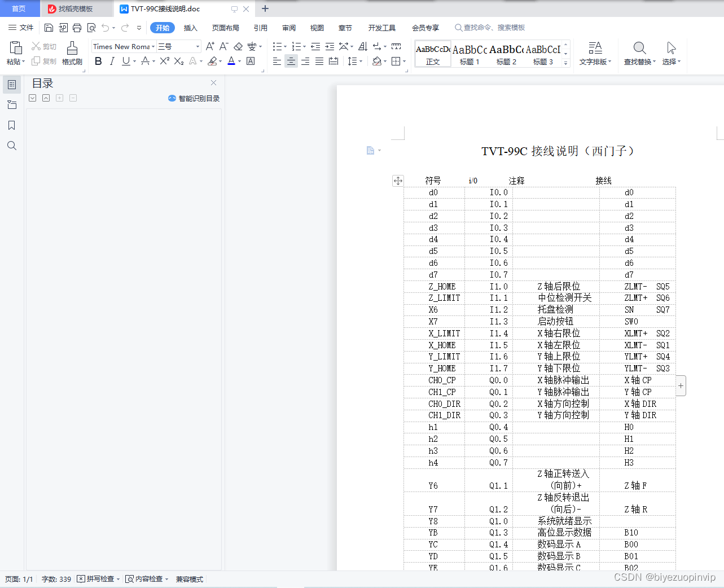
Task: Click 智能识别目录 smart outline button
Action: 194,98
